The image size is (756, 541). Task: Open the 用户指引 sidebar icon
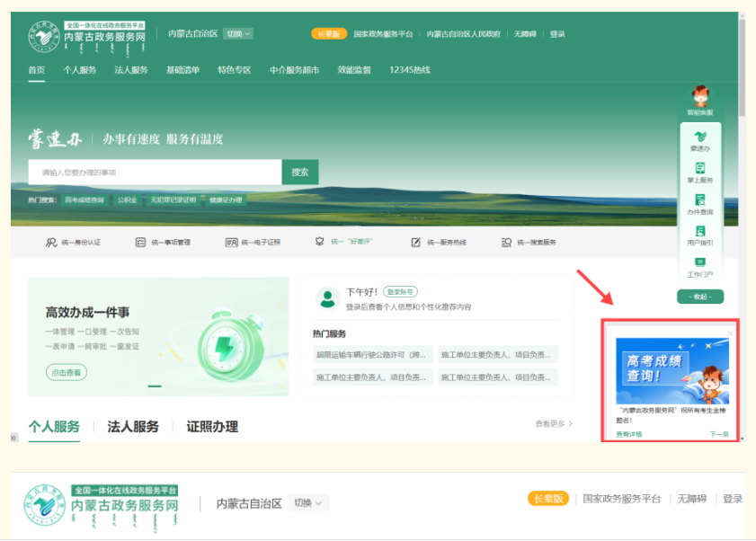coord(699,232)
